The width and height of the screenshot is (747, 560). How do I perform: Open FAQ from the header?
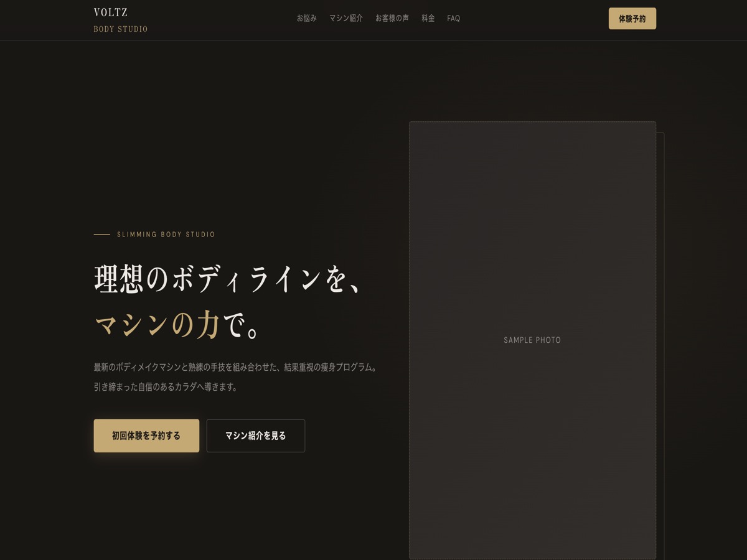[454, 19]
